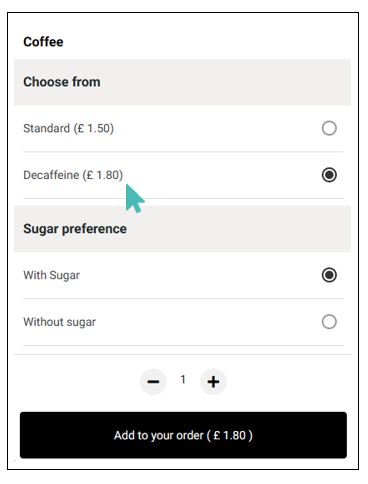368x484 pixels.
Task: Click the Add to your order button
Action: point(183,435)
